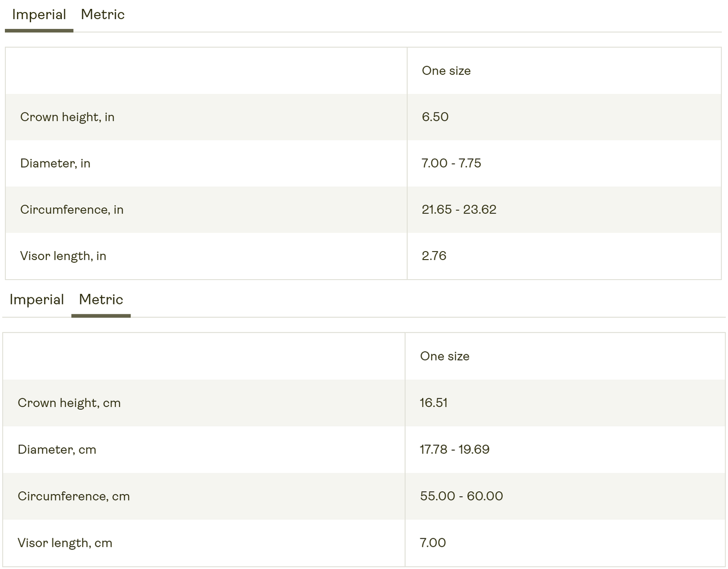The height and width of the screenshot is (569, 728).
Task: Select the active Metric tab in the lower section
Action: pyautogui.click(x=101, y=300)
